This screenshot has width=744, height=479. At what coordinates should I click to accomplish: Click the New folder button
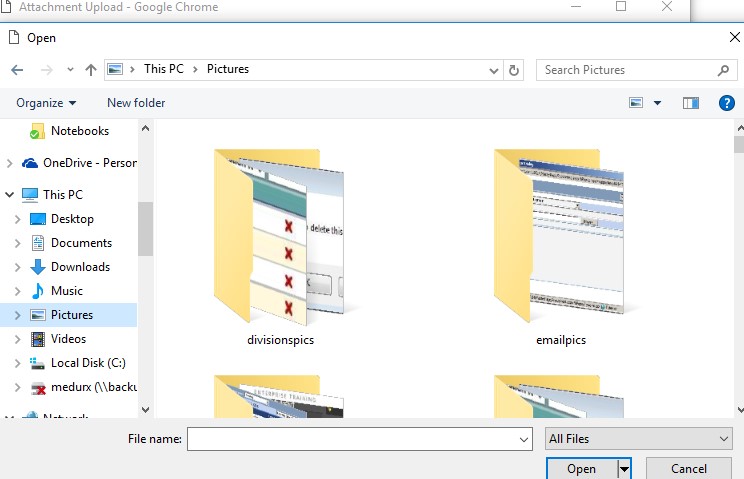[136, 103]
